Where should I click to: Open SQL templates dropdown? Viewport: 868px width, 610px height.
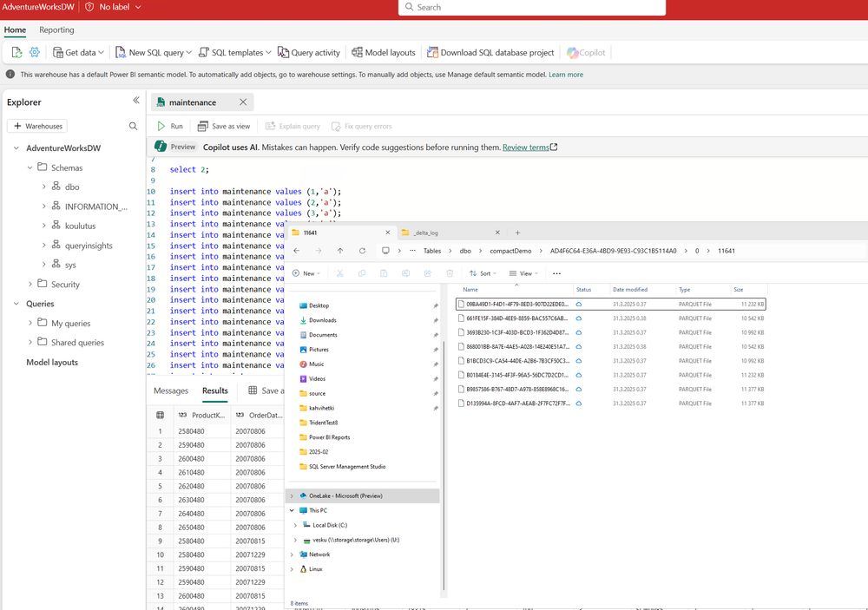pyautogui.click(x=234, y=53)
